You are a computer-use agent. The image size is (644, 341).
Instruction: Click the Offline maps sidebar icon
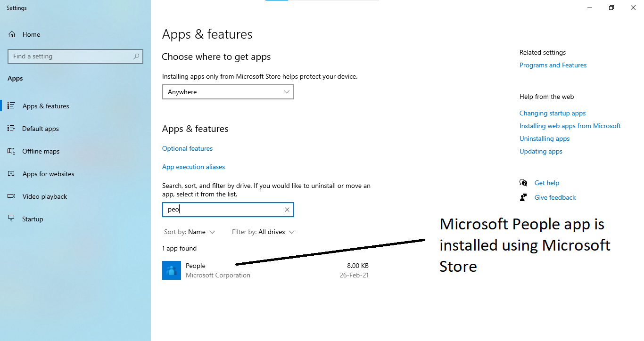(x=11, y=151)
